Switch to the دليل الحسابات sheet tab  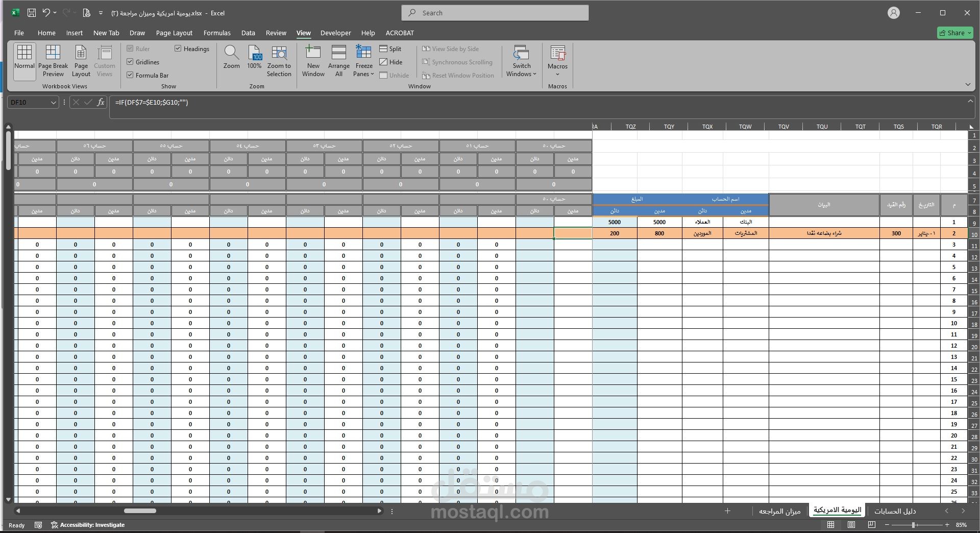(895, 511)
